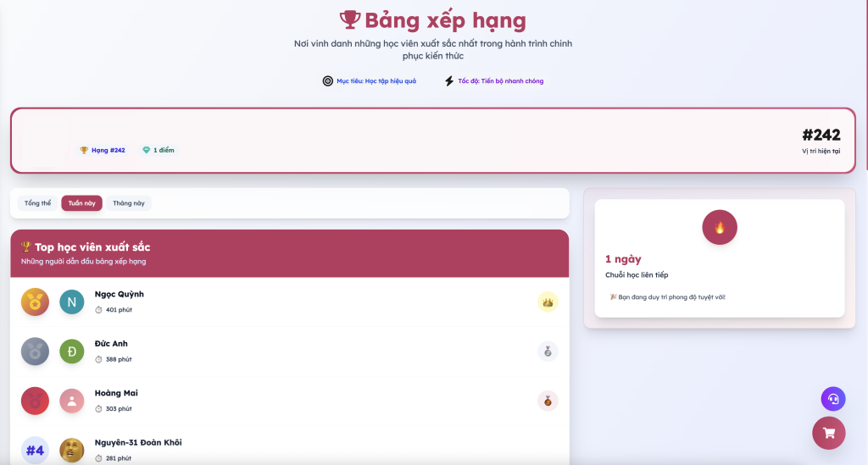Select the Tuần này tab

[x=81, y=203]
